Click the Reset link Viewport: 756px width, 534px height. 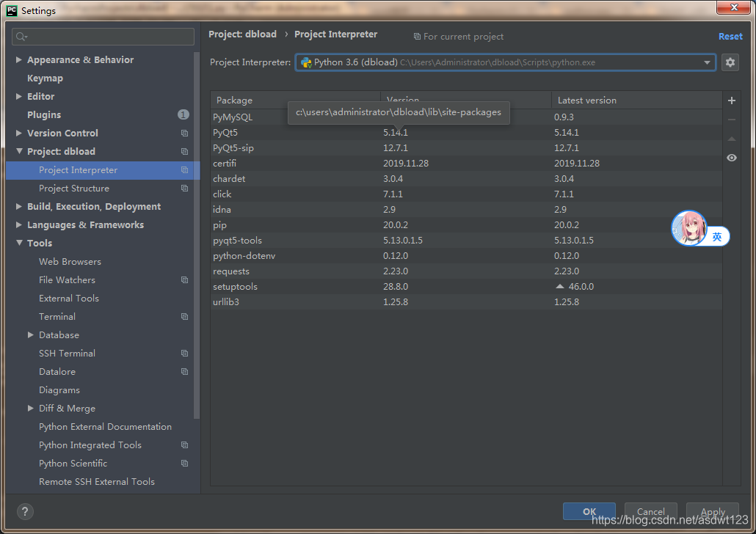730,36
